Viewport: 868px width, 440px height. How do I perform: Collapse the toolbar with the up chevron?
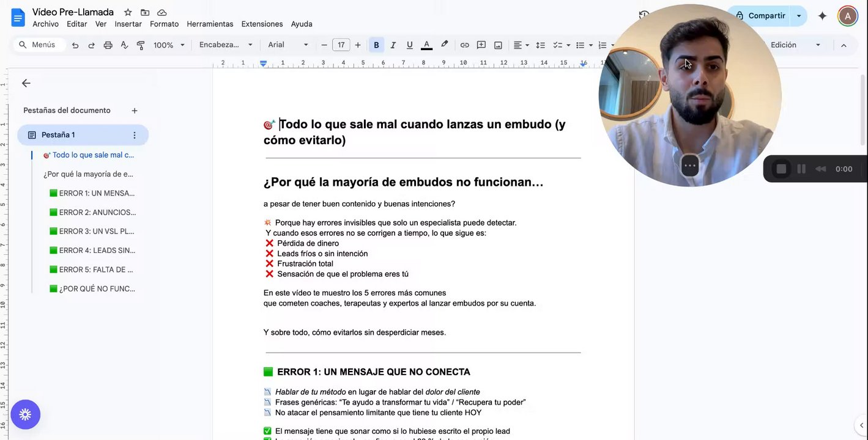click(x=844, y=45)
